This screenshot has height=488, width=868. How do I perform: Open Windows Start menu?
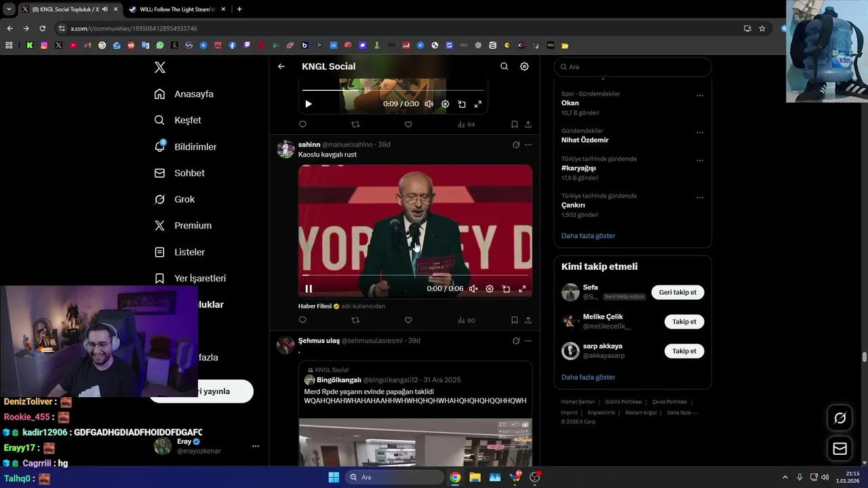334,477
